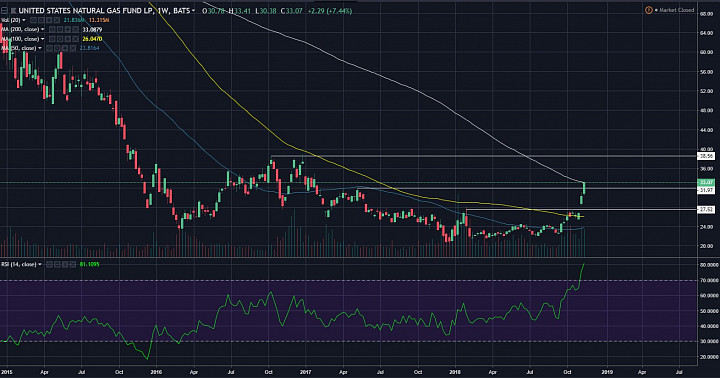720x378 pixels.
Task: Click the L30.38 low value in header
Action: pos(265,11)
